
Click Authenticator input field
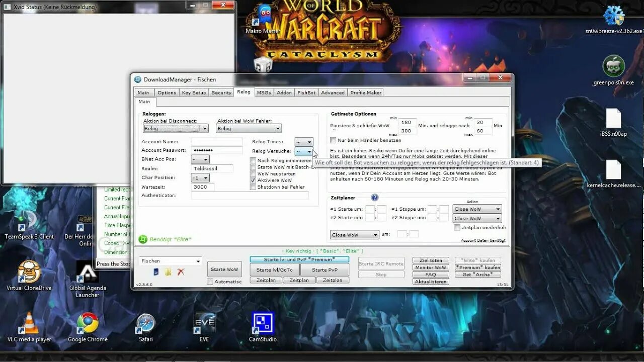[250, 195]
